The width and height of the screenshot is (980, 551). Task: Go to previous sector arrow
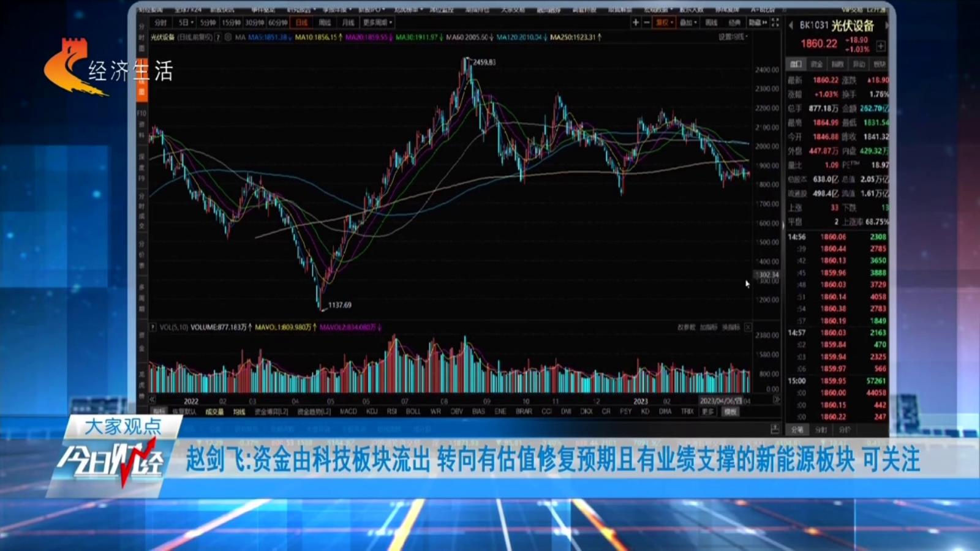tap(791, 26)
